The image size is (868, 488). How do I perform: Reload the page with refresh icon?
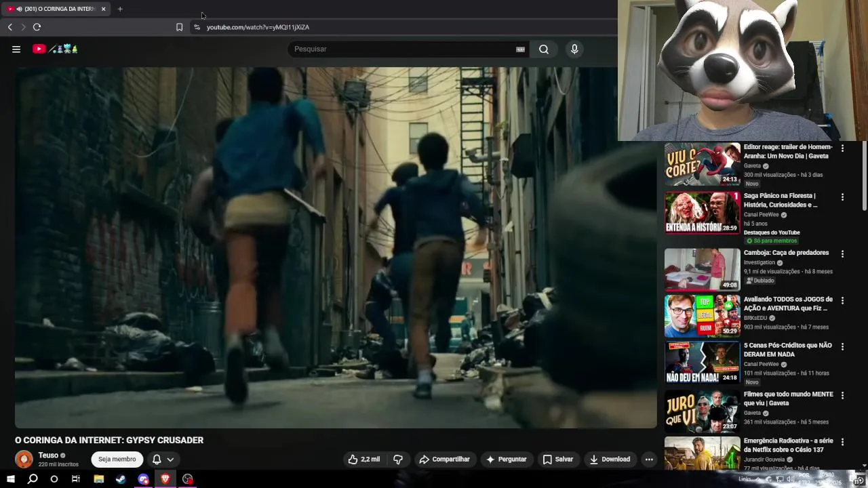click(x=37, y=27)
